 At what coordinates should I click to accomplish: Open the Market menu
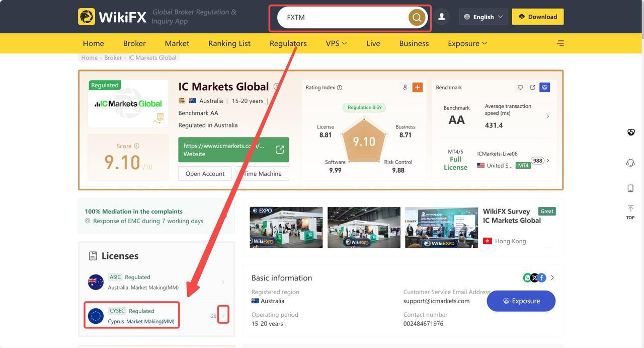(177, 43)
